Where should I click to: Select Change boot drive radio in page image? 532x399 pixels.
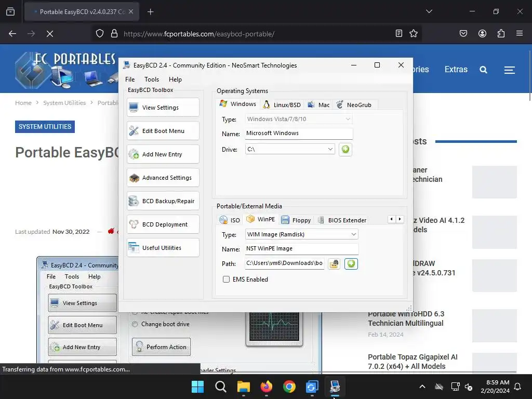coord(135,324)
